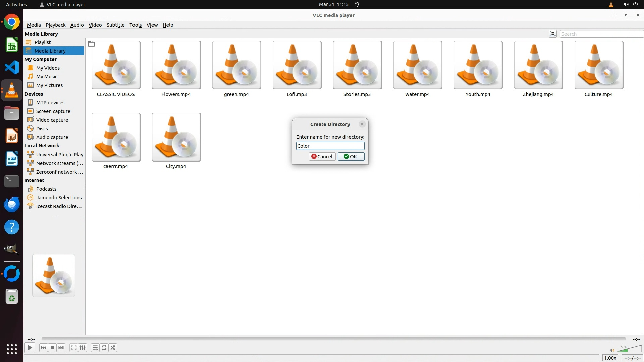Click the Stop playback button

[x=52, y=348]
